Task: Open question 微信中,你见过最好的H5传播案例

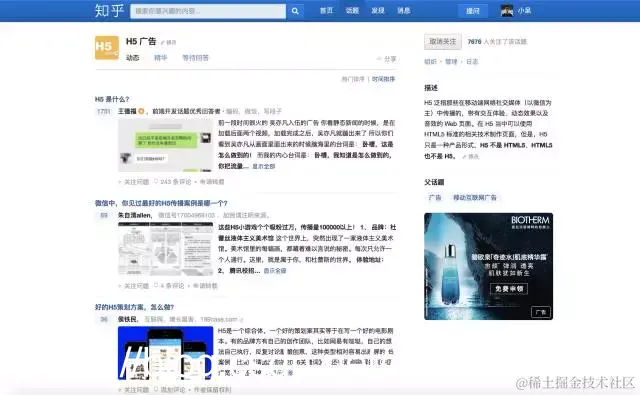Action: coord(161,203)
